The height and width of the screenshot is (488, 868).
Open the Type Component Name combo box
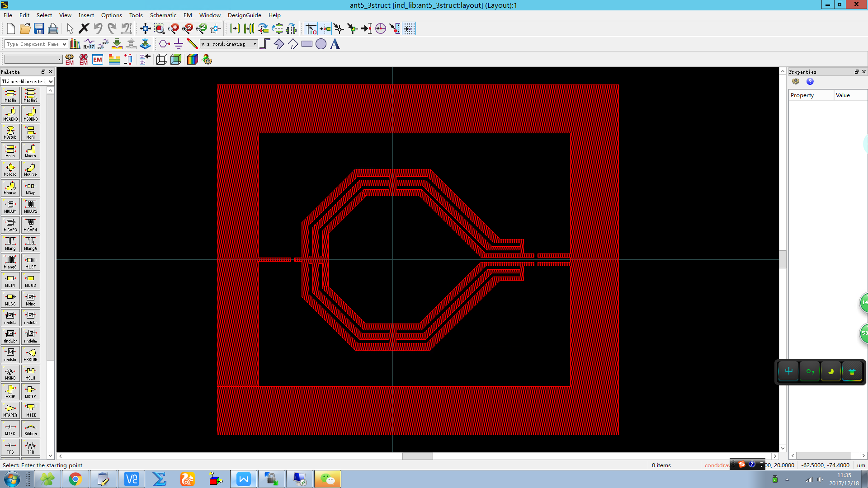point(64,44)
